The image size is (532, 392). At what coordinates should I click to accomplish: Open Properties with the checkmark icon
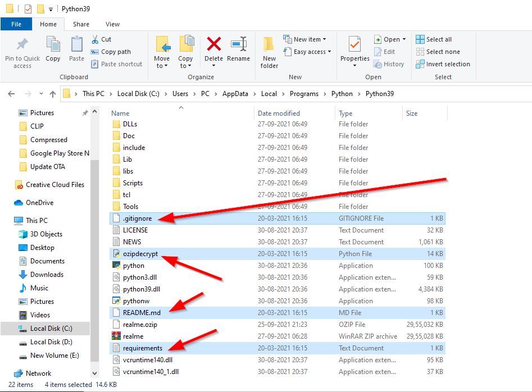click(x=355, y=51)
